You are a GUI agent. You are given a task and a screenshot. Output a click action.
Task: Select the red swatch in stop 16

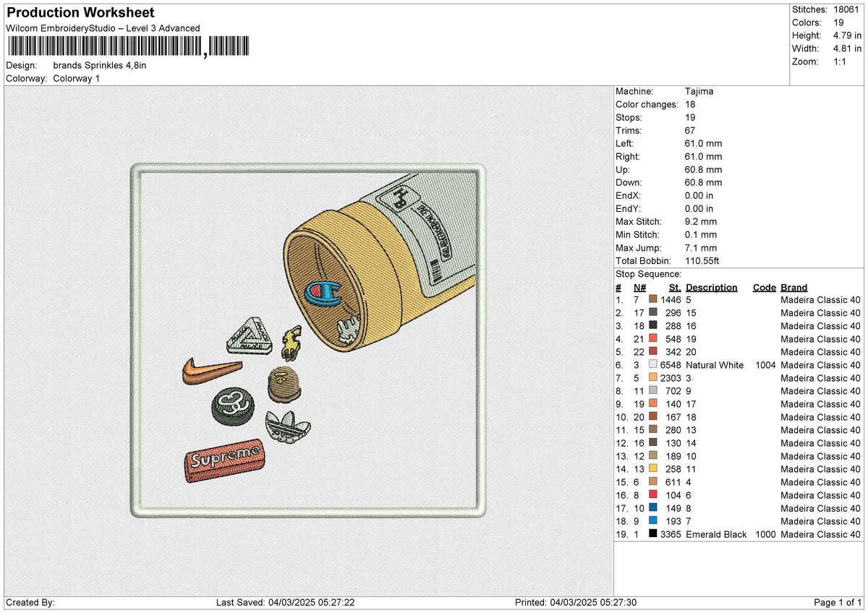(653, 495)
